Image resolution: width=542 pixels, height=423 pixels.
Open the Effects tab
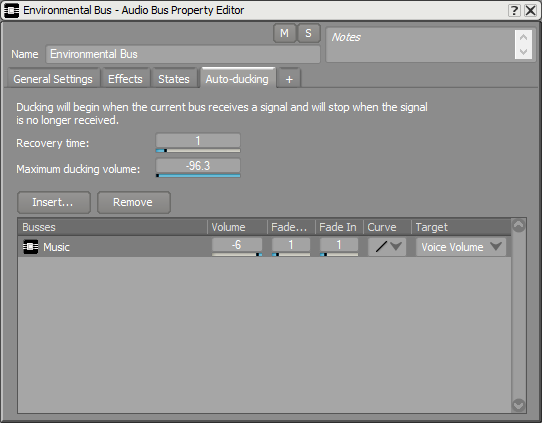point(125,79)
